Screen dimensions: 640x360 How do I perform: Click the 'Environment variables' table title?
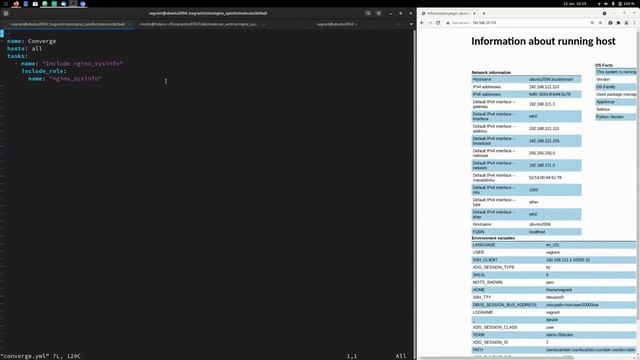[493, 238]
